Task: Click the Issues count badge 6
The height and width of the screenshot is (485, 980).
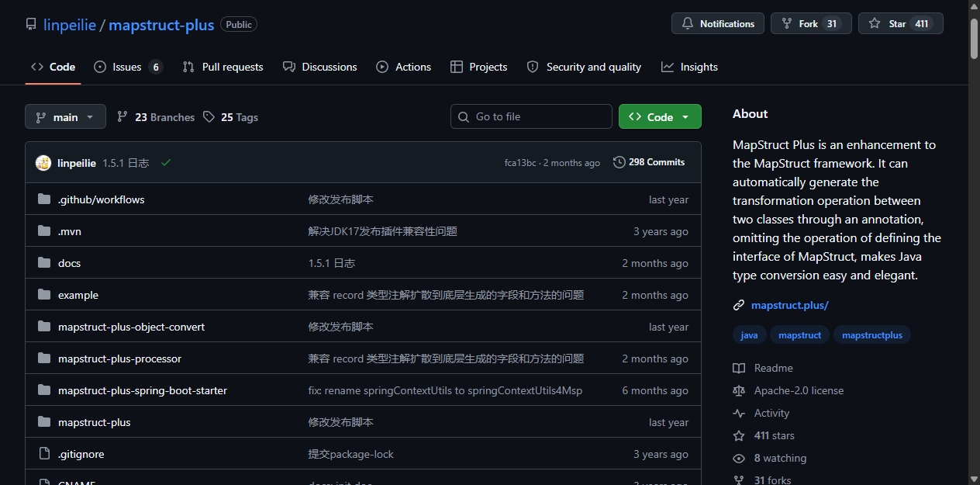Action: 156,67
